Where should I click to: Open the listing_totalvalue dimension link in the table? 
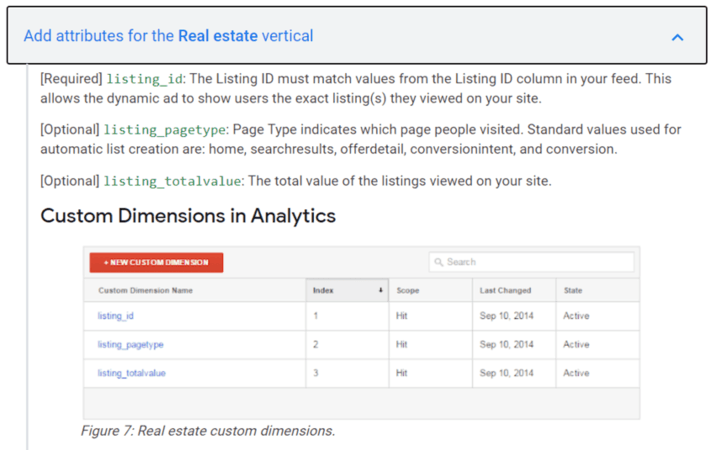point(133,373)
